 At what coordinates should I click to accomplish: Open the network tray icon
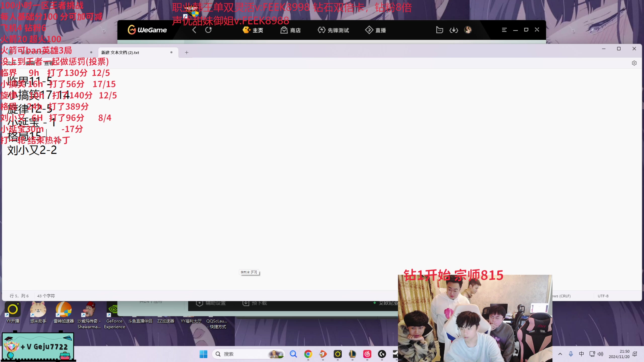point(592,354)
